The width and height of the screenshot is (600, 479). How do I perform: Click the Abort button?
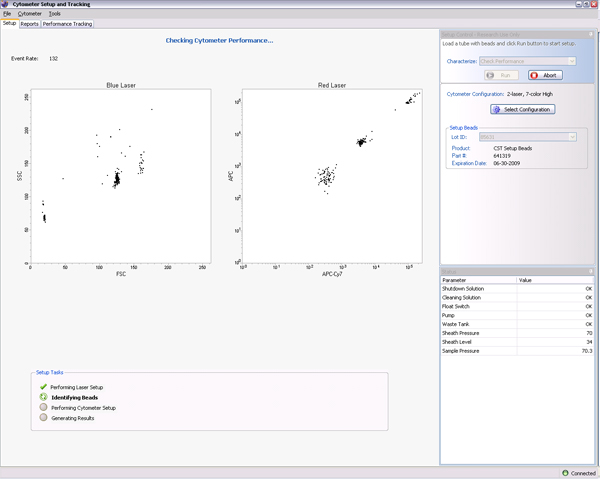546,75
